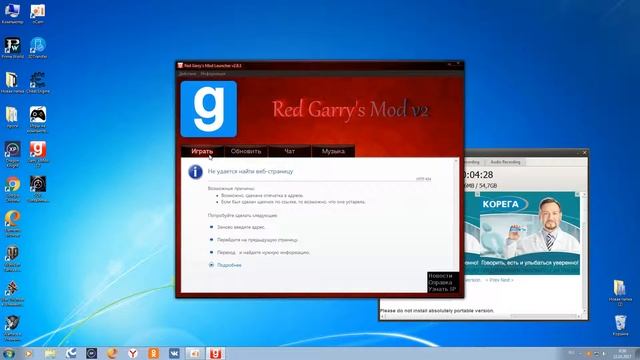The width and height of the screenshot is (640, 360).
Task: Click the Новости link
Action: tap(440, 276)
